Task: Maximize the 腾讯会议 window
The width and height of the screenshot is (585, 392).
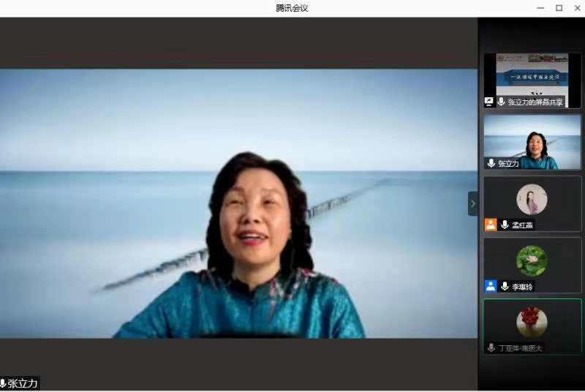Action: click(x=559, y=8)
